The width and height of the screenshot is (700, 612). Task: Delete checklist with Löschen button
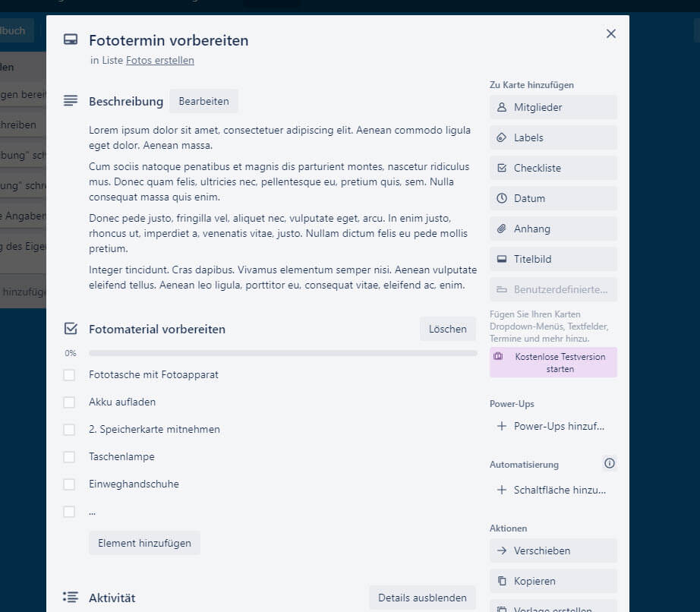point(447,329)
